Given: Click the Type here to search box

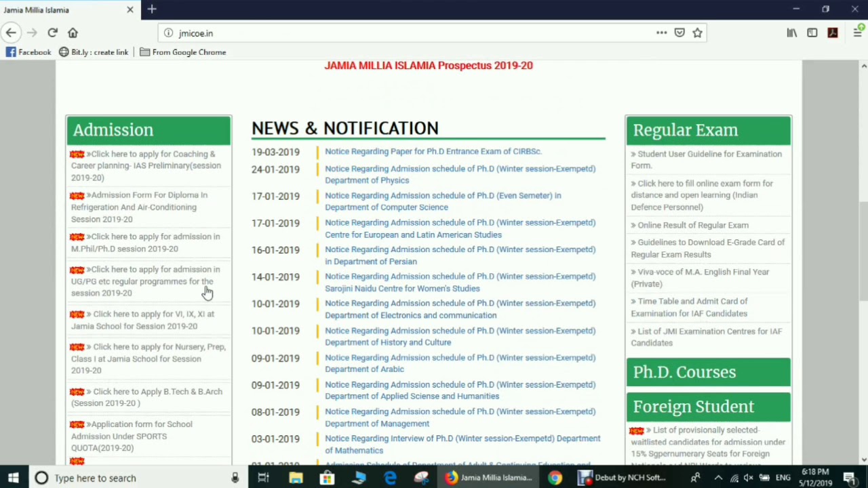Looking at the screenshot, I should [136, 478].
